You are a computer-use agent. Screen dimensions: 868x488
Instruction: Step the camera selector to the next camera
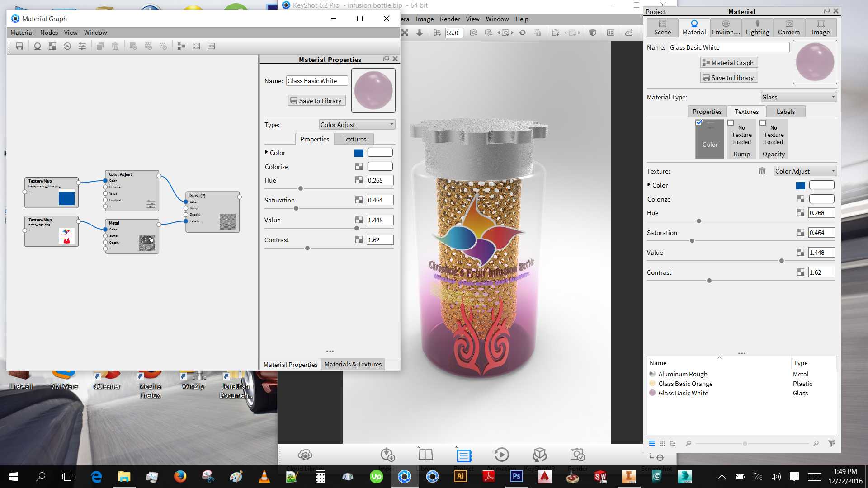(512, 33)
